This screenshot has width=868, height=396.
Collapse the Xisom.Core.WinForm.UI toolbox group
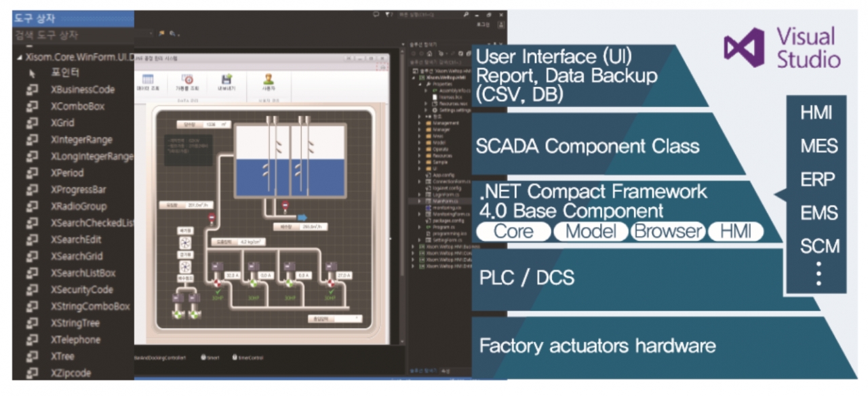click(x=20, y=58)
